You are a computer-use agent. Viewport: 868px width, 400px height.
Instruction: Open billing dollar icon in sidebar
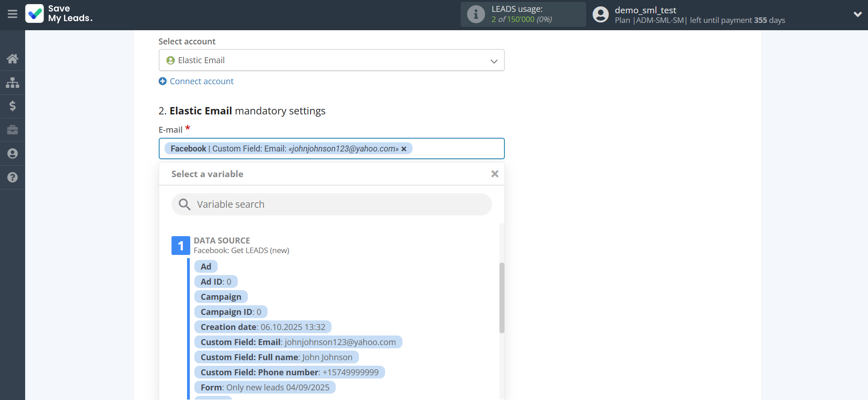pos(12,106)
